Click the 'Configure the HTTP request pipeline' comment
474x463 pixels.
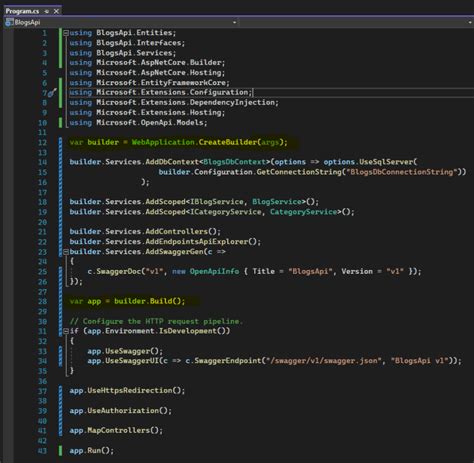(156, 321)
